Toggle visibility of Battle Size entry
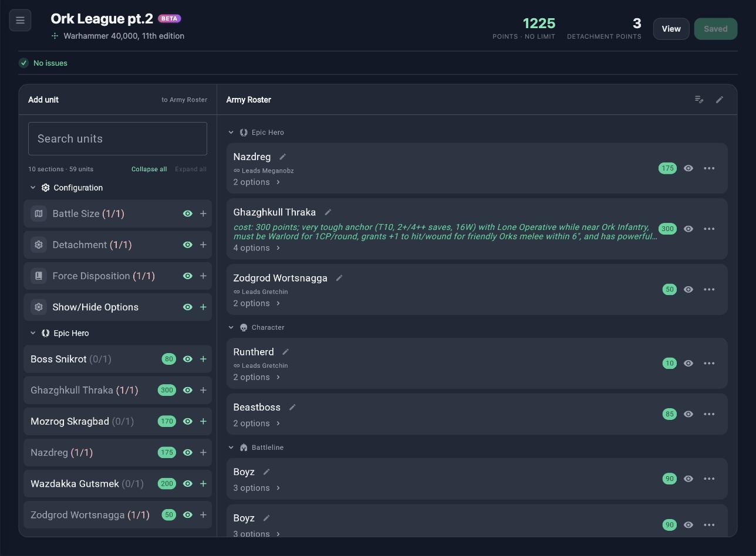The height and width of the screenshot is (556, 756). pyautogui.click(x=188, y=213)
